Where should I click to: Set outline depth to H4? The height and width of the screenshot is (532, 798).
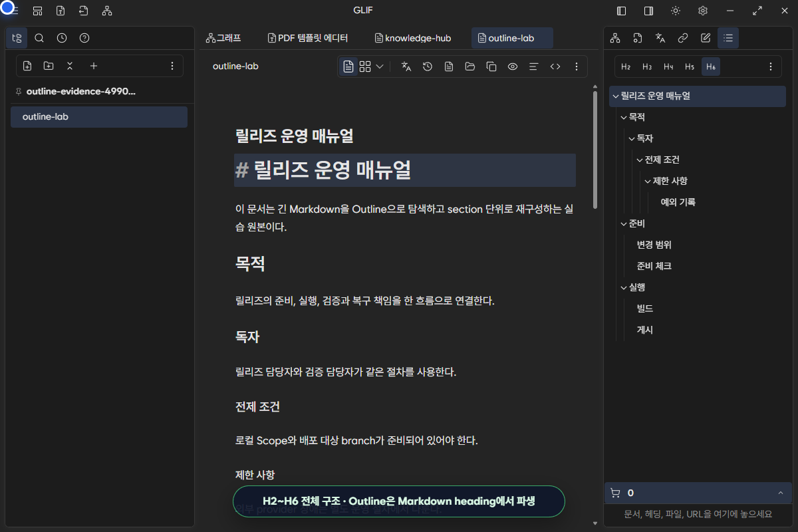point(668,66)
